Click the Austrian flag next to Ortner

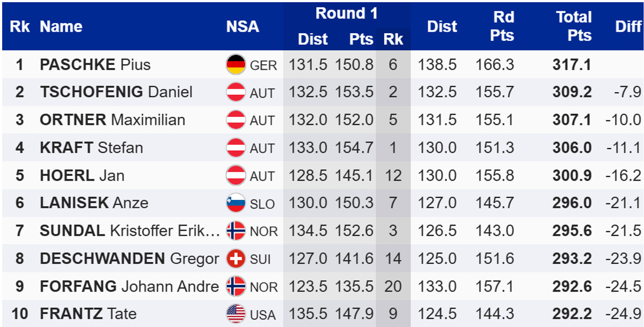[x=236, y=120]
